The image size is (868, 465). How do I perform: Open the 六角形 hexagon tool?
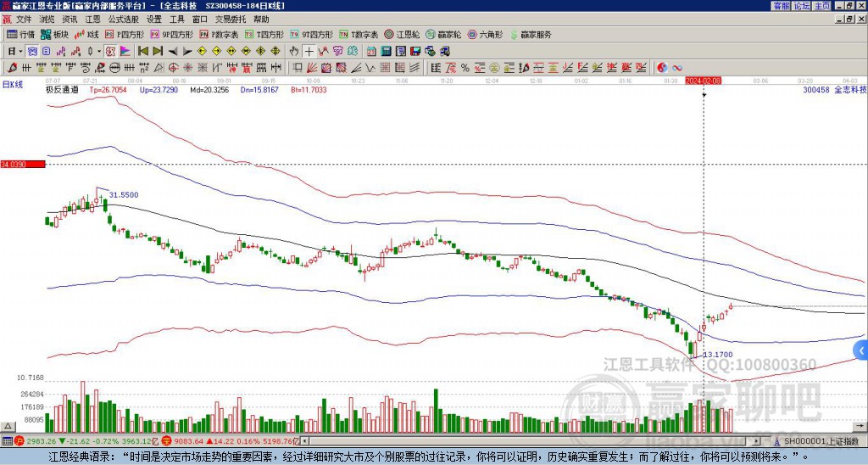[x=486, y=34]
